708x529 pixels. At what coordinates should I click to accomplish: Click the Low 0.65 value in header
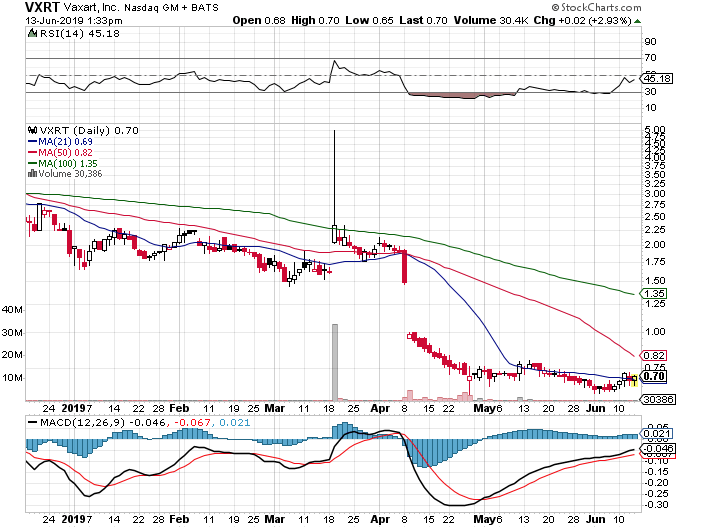pos(369,21)
